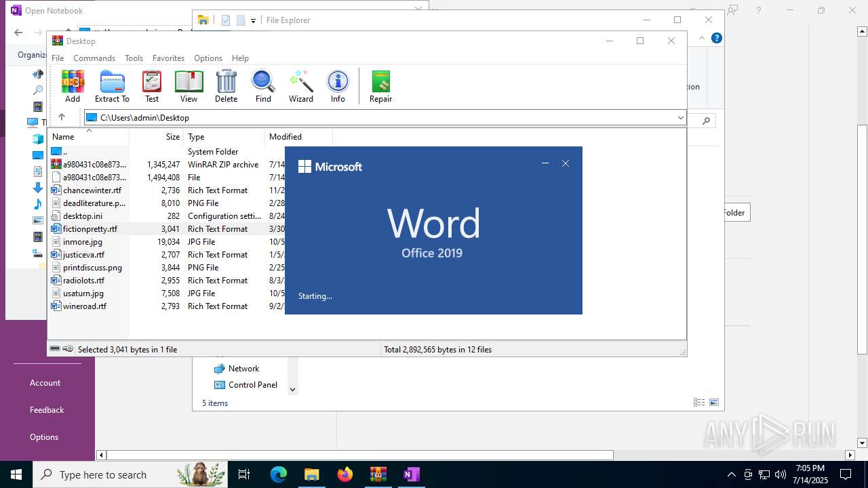This screenshot has height=488, width=868.
Task: Show hidden tray icons chevron
Action: point(731,474)
